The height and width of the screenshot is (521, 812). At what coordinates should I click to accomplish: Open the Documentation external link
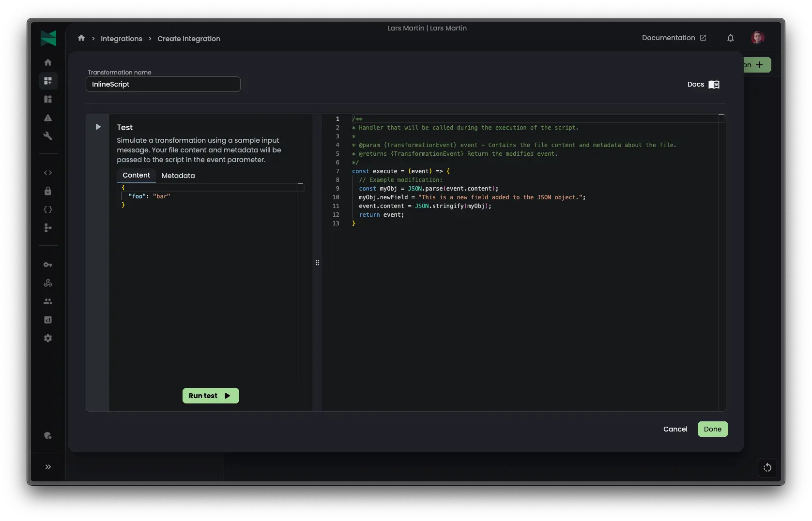[x=674, y=38]
